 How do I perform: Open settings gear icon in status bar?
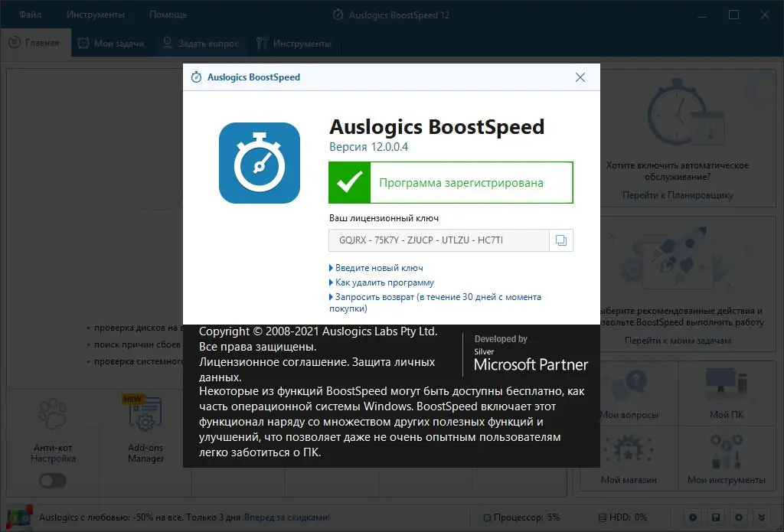[x=739, y=517]
